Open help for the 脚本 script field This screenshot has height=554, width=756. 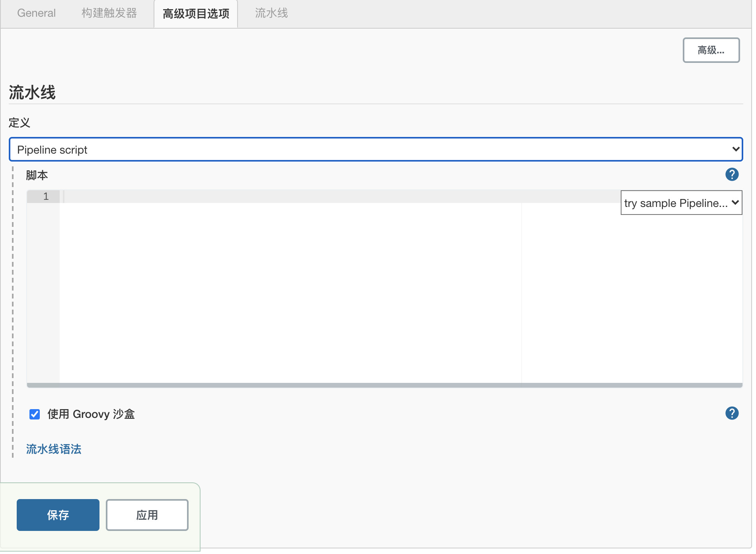tap(732, 174)
